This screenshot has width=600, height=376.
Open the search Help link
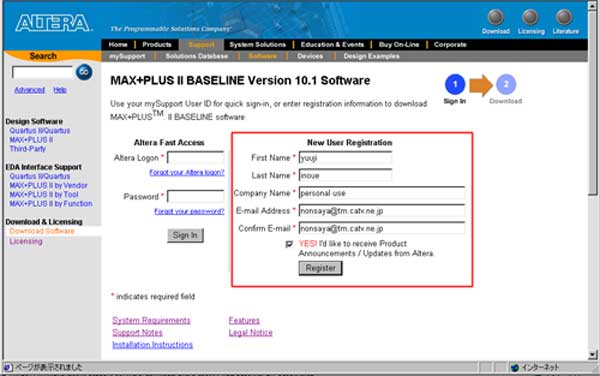point(60,90)
